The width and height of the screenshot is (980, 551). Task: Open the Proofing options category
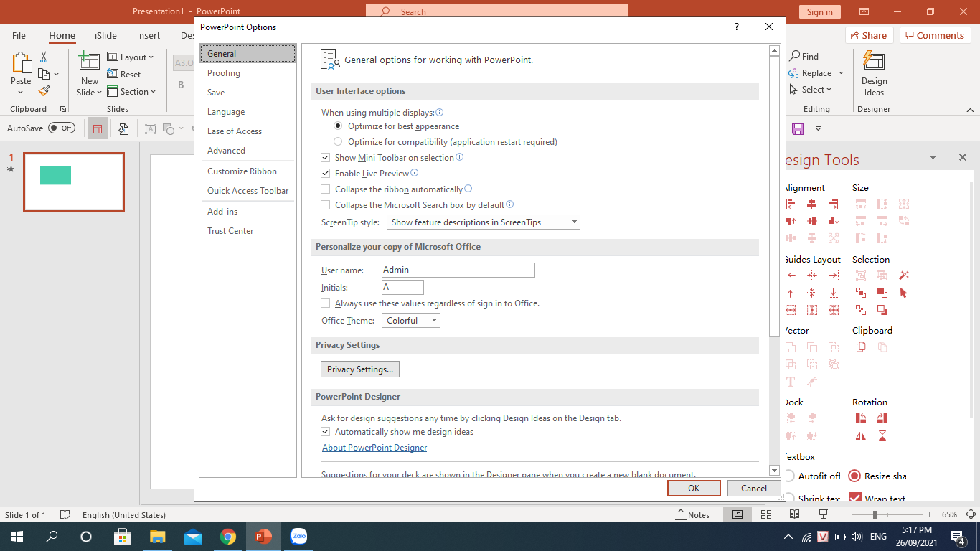click(248, 73)
